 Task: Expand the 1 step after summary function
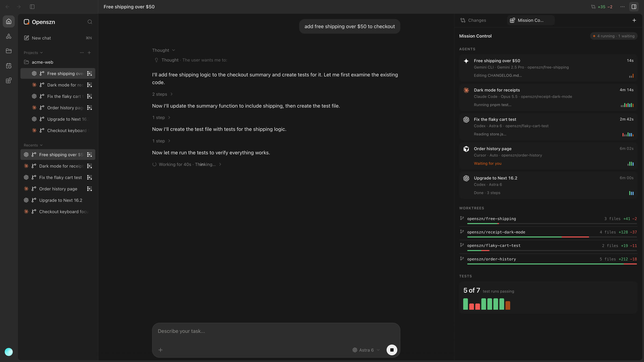click(161, 118)
